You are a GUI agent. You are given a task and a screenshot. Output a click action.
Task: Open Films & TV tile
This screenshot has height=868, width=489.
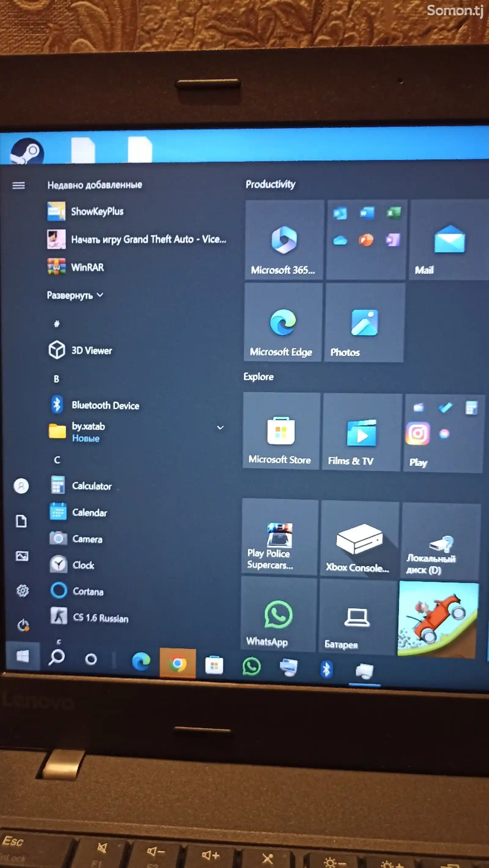click(x=362, y=432)
